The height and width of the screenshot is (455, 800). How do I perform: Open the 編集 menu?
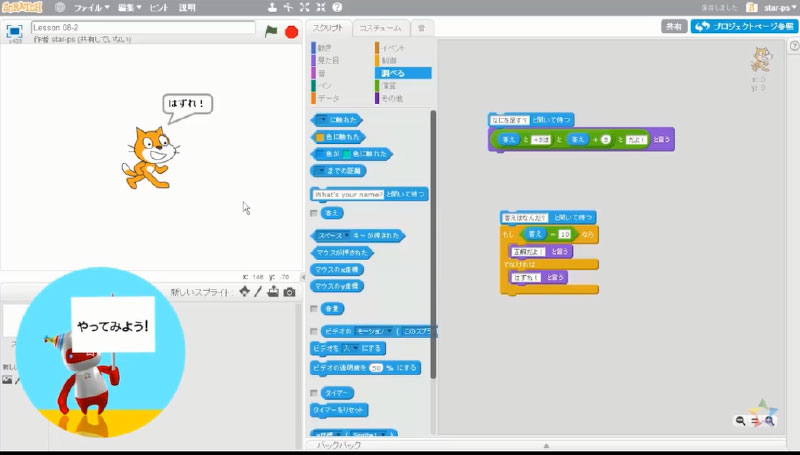pos(129,8)
